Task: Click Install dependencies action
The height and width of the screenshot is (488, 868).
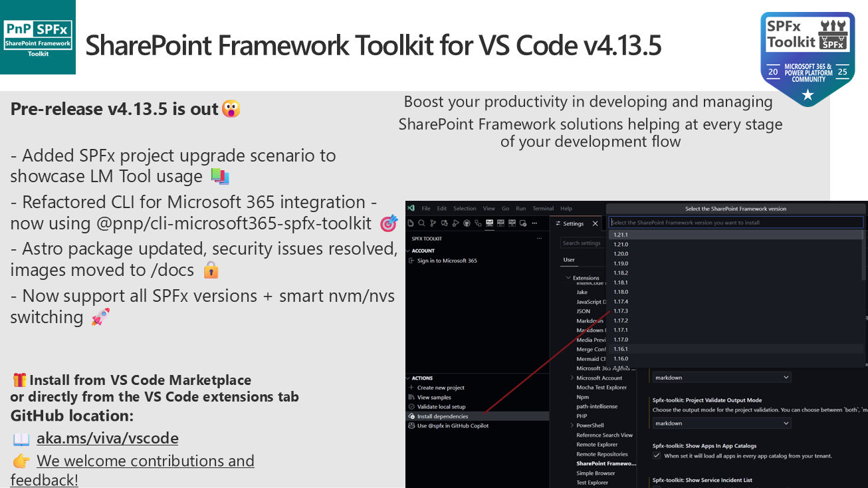Action: click(442, 416)
